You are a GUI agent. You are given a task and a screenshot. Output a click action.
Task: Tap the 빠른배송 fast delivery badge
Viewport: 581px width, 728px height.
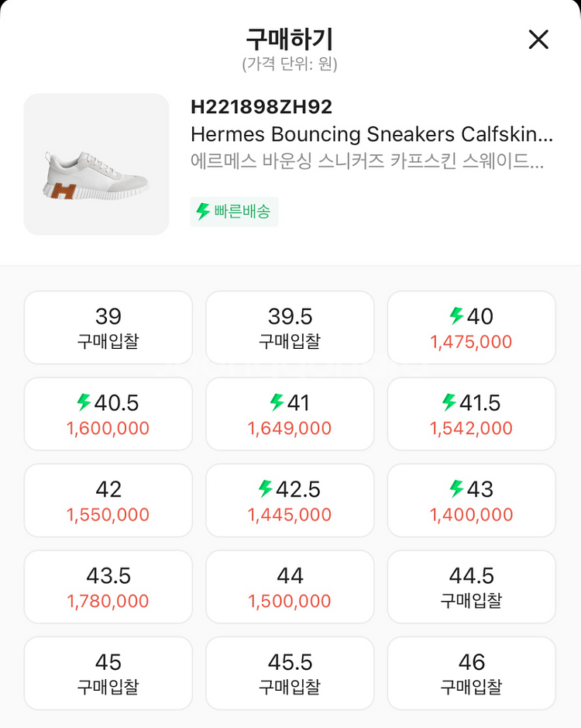point(234,212)
